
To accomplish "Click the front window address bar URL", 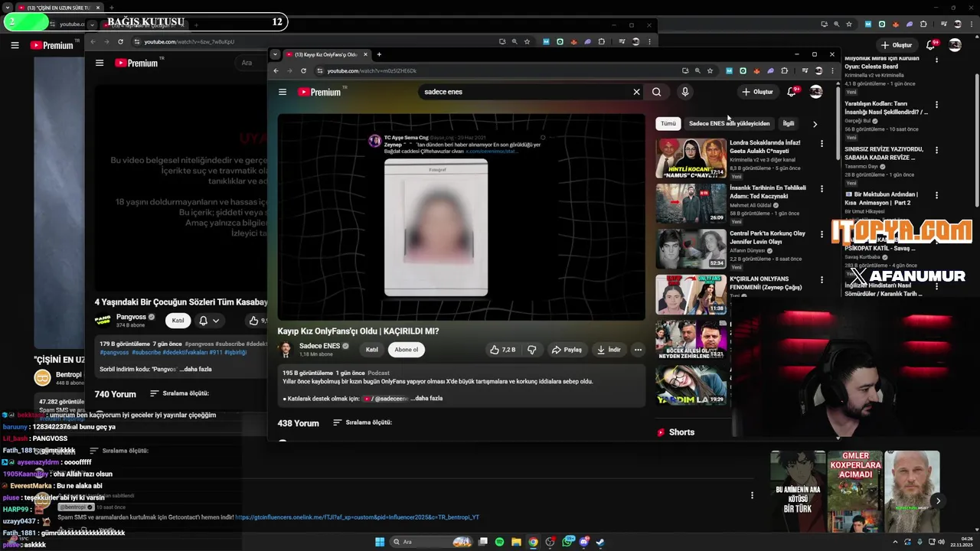I will (371, 71).
